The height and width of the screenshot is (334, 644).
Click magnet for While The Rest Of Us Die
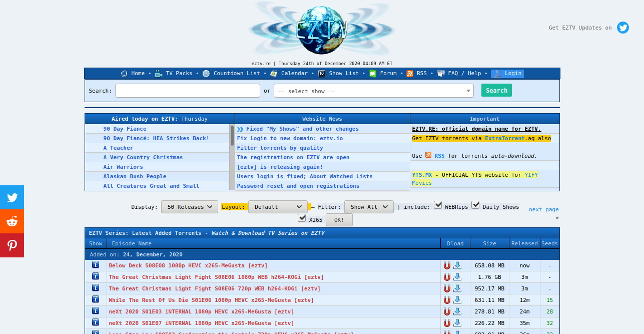(447, 300)
